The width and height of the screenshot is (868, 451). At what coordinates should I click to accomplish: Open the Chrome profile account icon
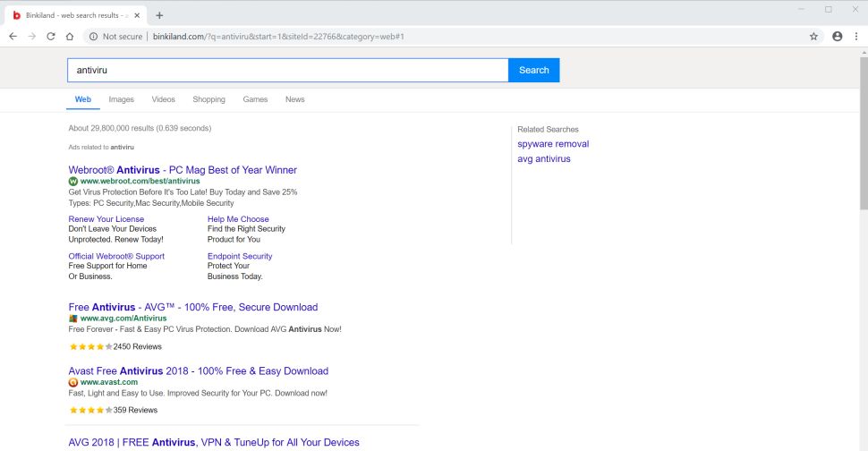click(x=838, y=37)
